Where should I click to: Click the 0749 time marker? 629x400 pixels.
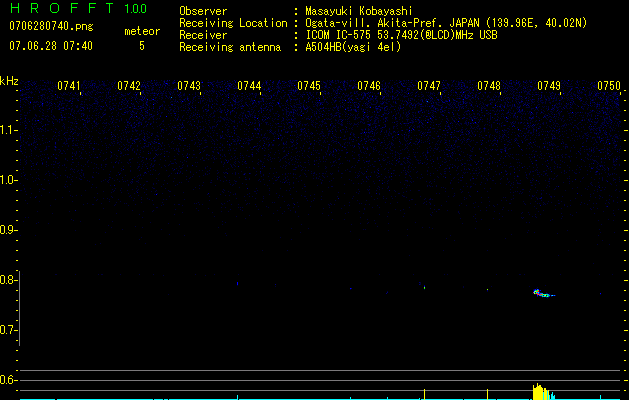point(549,86)
